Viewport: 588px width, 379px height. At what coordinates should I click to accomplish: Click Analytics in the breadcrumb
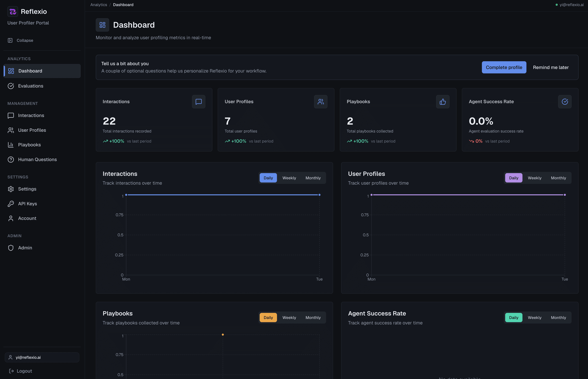coord(99,5)
